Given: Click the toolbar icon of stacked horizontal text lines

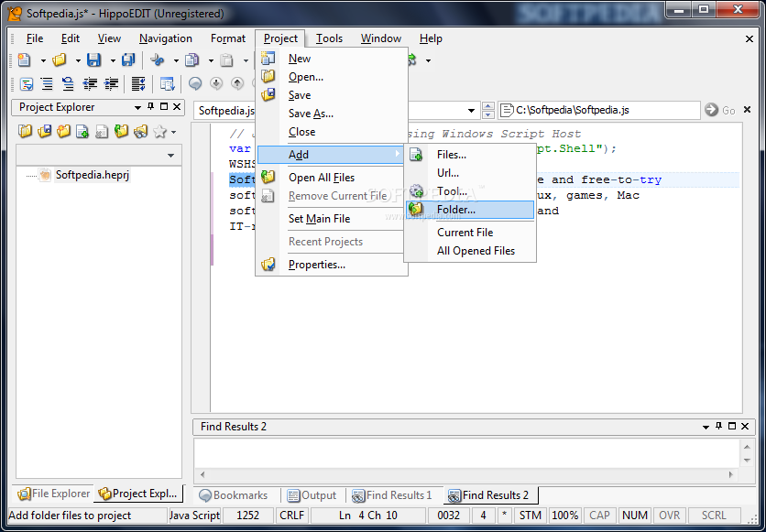Looking at the screenshot, I should (47, 84).
